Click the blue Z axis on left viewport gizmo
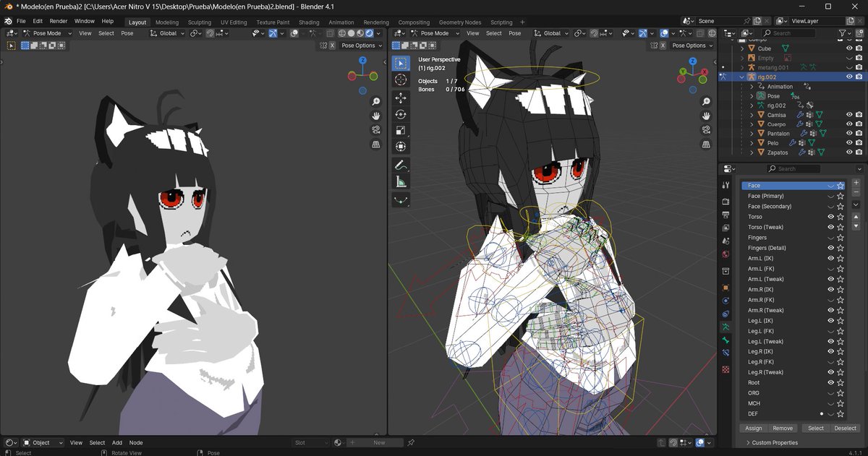Image resolution: width=868 pixels, height=456 pixels. click(362, 61)
